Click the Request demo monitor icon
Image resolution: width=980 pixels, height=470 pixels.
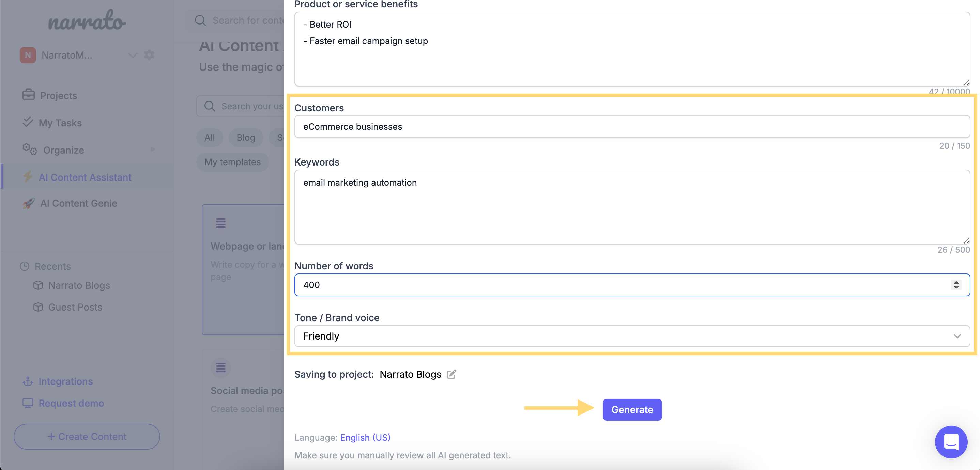point(28,403)
